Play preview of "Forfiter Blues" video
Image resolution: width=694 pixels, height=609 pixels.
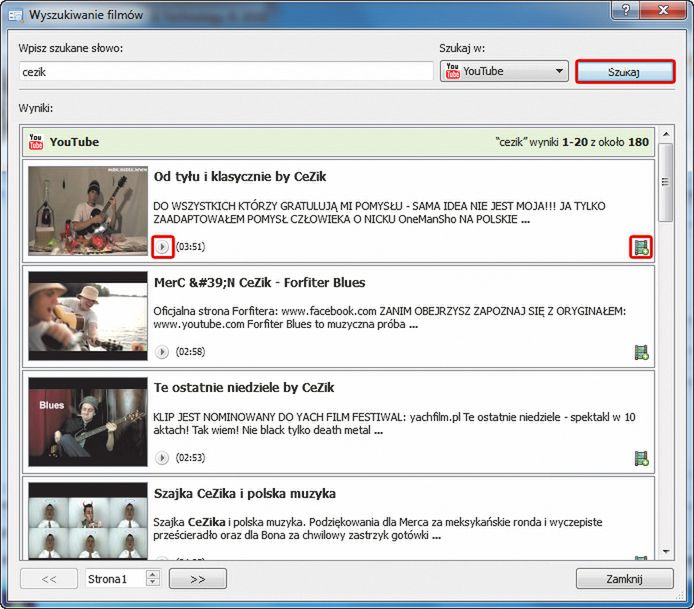[x=162, y=352]
